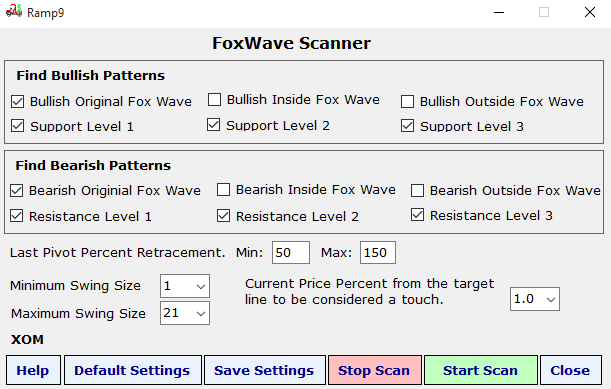Click the Max retracement input field
Screen dimensions: 611x389
click(x=378, y=253)
